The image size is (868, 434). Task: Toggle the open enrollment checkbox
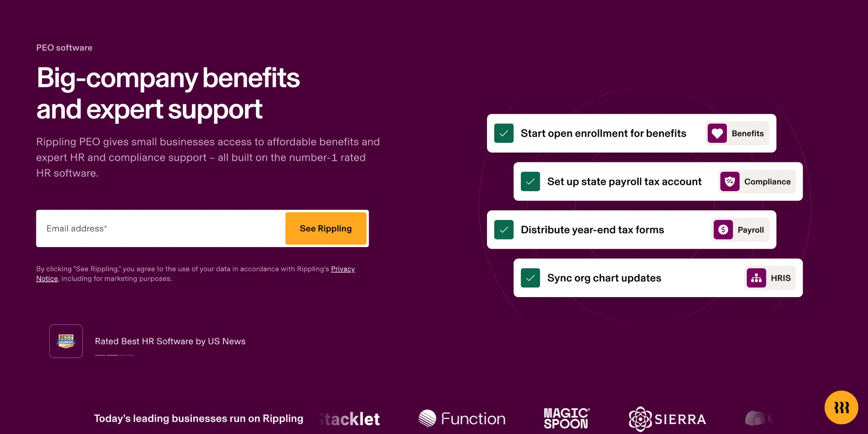click(504, 134)
